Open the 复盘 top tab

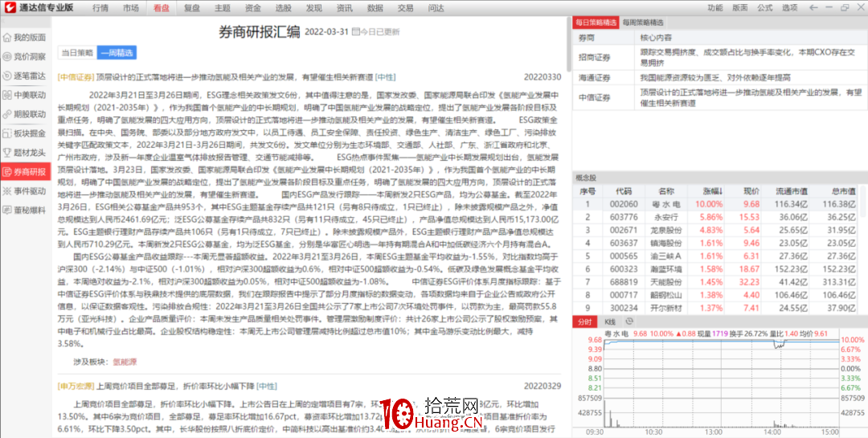(192, 8)
